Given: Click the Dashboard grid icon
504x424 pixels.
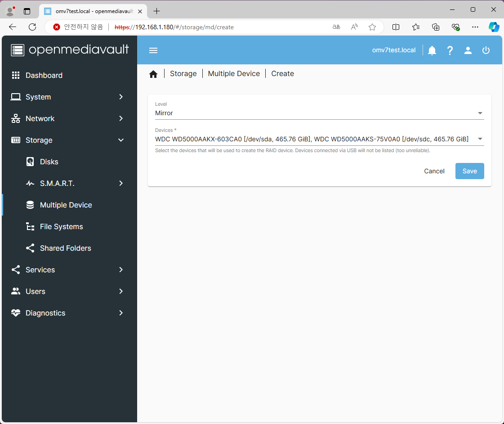Looking at the screenshot, I should tap(16, 75).
